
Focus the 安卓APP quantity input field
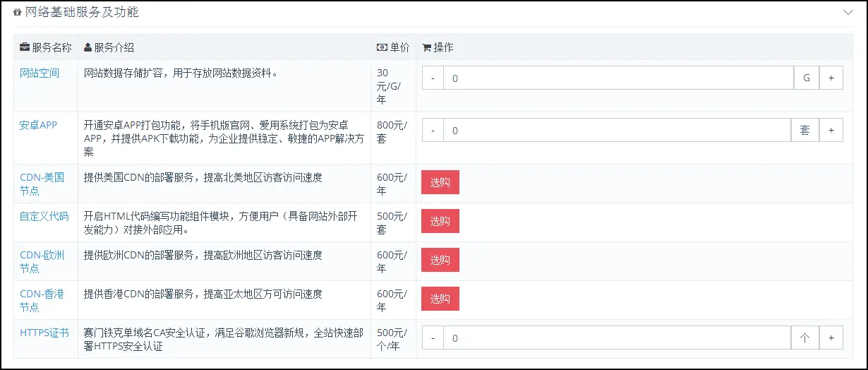617,130
